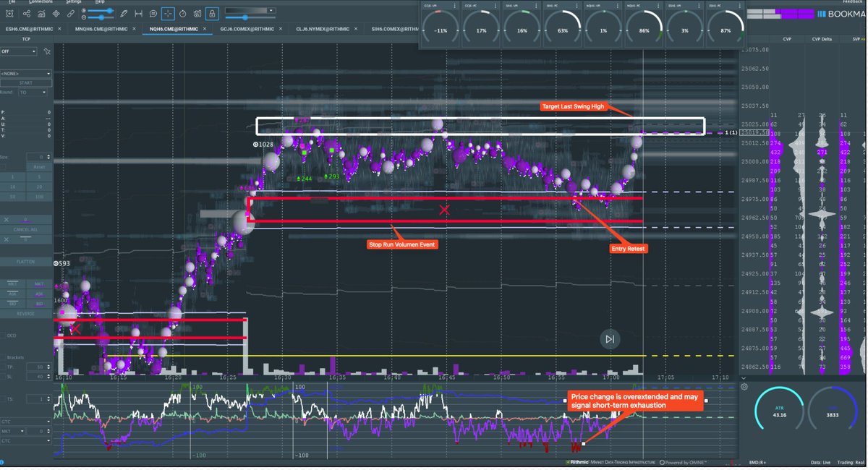Click the START button
Image resolution: width=868 pixels, height=470 pixels.
26,83
